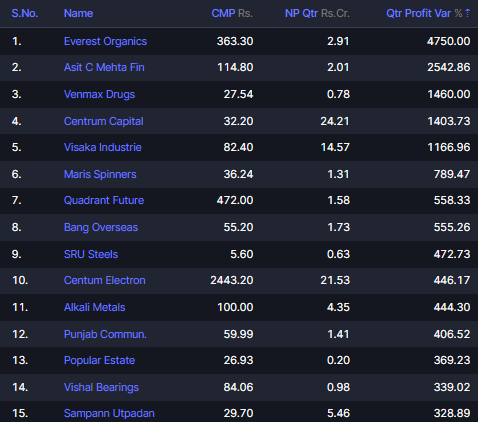Sort table by Name column header

pos(78,13)
